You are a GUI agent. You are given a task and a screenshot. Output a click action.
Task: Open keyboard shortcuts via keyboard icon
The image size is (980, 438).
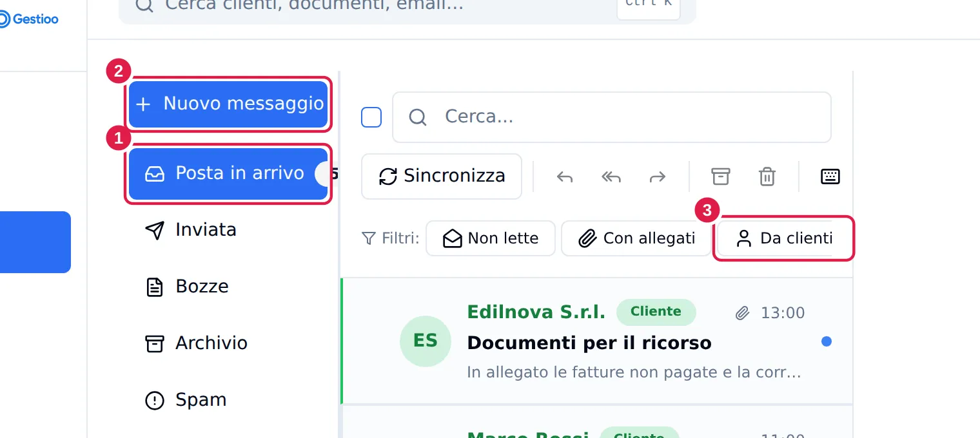830,176
